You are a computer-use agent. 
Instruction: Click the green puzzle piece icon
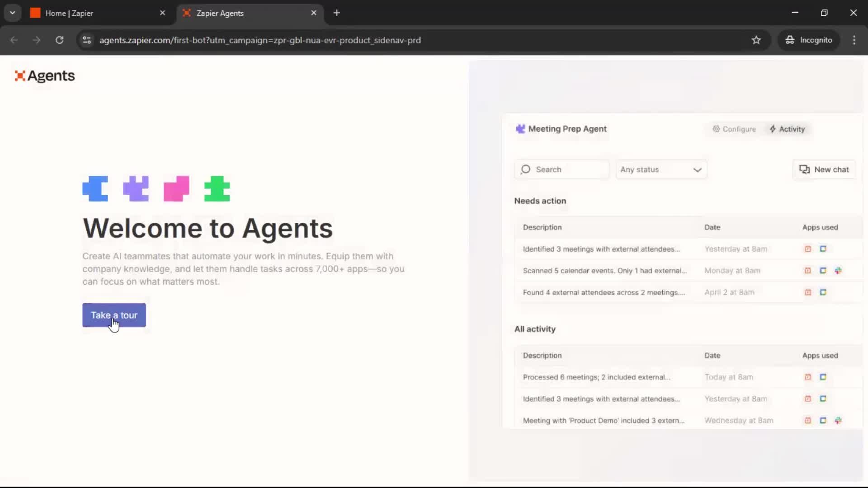click(217, 188)
